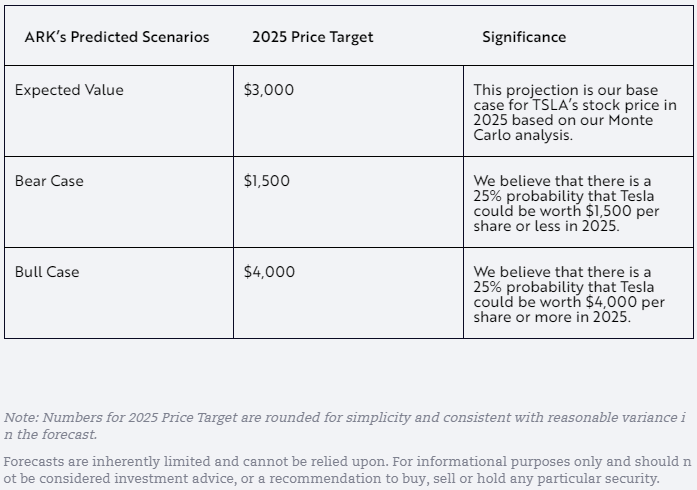Click the $4,000 price target cell
This screenshot has height=490, width=697.
coord(269,272)
